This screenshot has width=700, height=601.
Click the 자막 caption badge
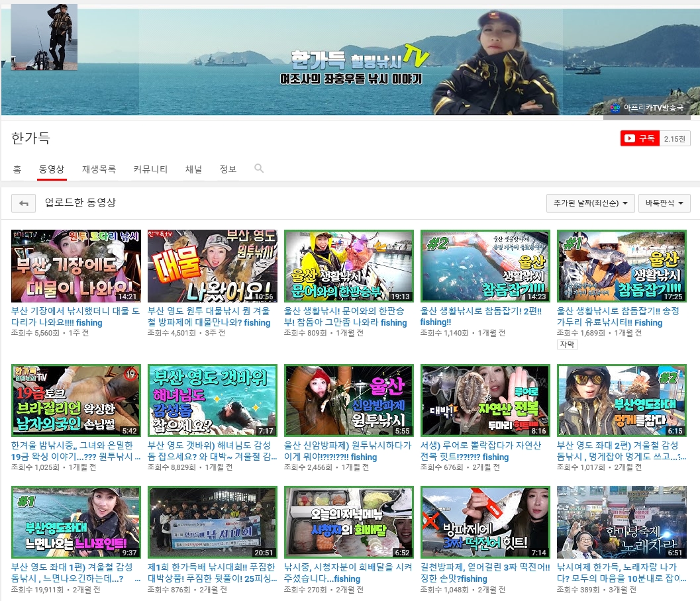(x=568, y=345)
